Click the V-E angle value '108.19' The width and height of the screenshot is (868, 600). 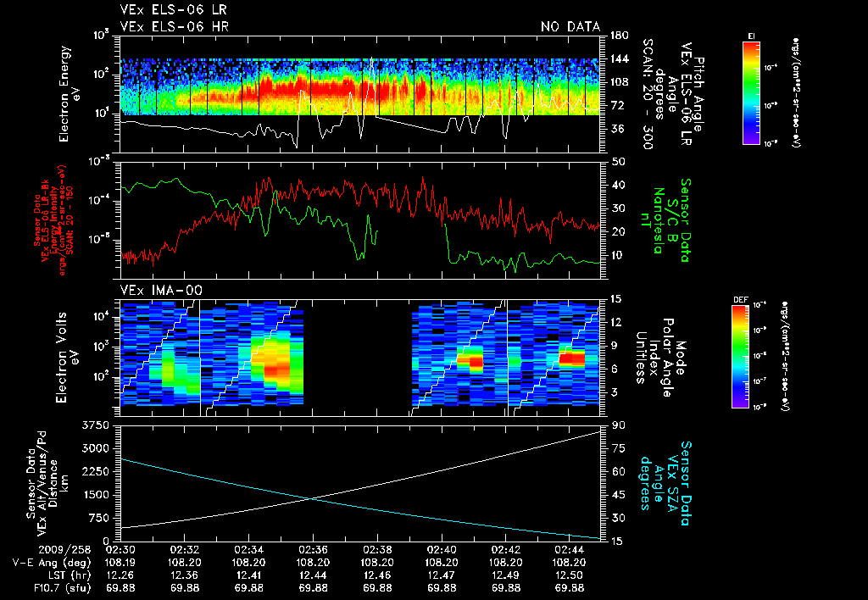point(120,563)
